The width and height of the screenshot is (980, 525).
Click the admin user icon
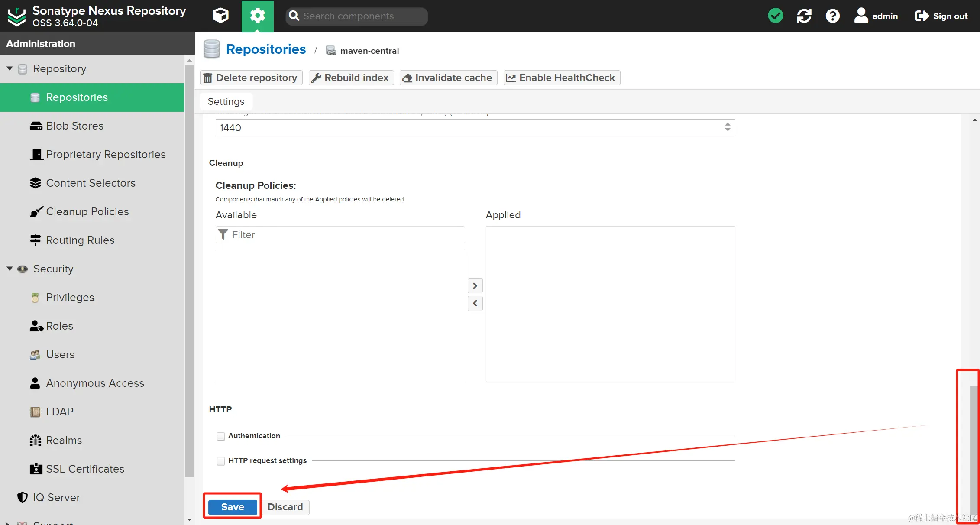(861, 16)
